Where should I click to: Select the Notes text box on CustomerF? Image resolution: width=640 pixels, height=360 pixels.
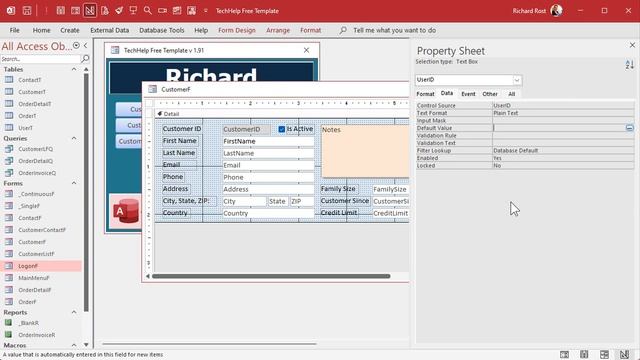pyautogui.click(x=365, y=151)
